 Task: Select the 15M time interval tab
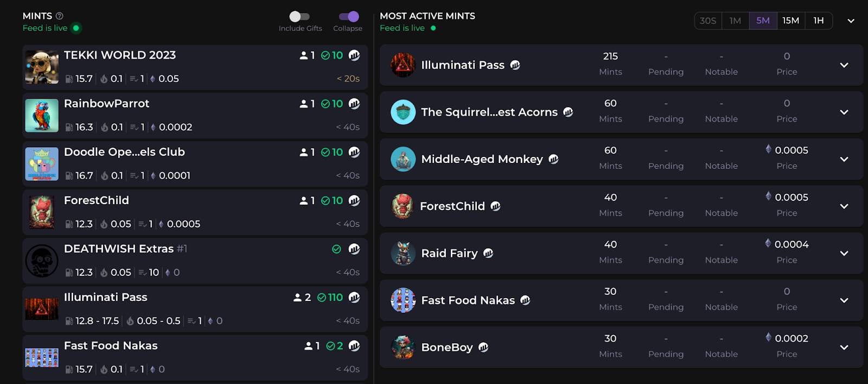(x=791, y=21)
